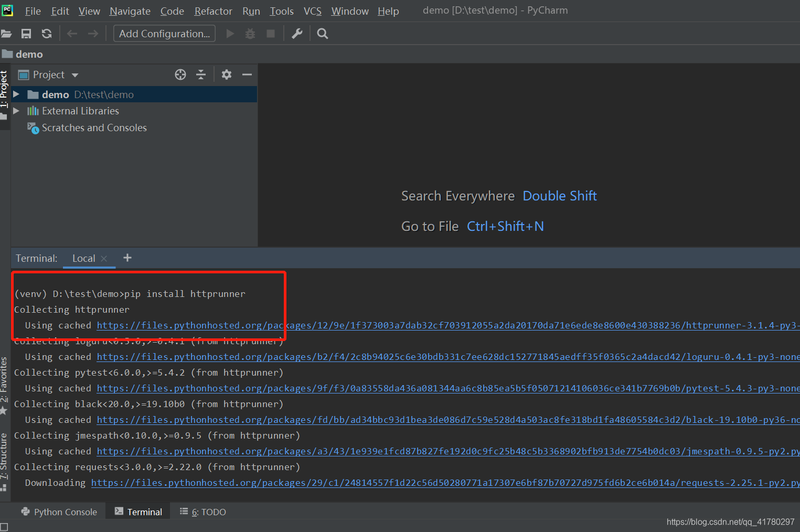The height and width of the screenshot is (532, 800).
Task: Open the loguru-0.4.1 package link
Action: pyautogui.click(x=448, y=357)
